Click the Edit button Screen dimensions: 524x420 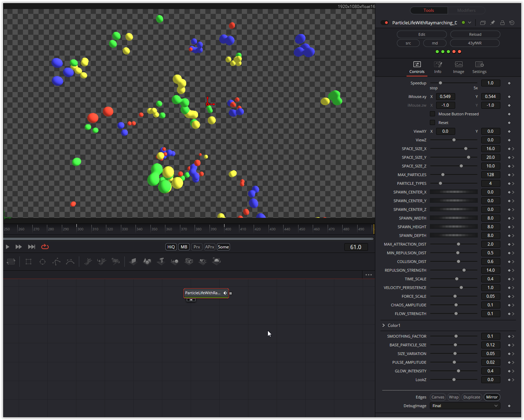(x=422, y=34)
